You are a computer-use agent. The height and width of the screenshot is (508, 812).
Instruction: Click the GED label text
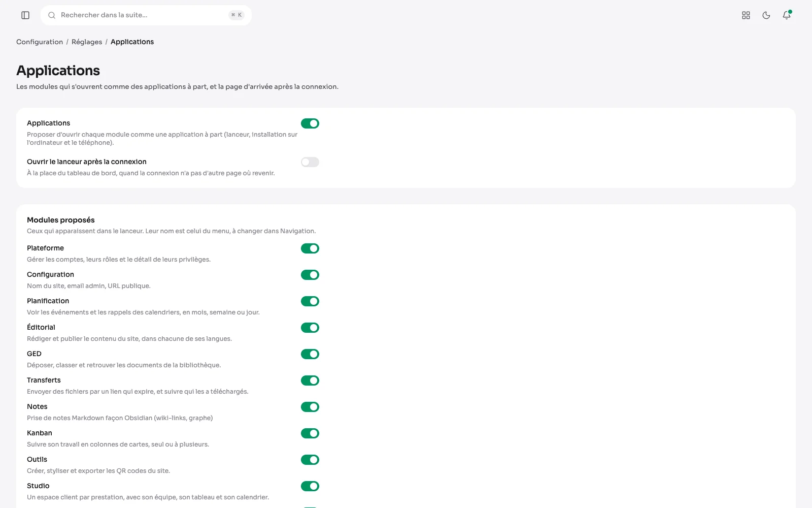(34, 354)
